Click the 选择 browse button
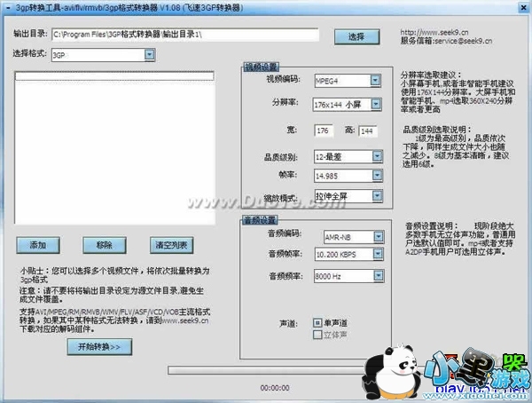This screenshot has height=403, width=532. (356, 36)
